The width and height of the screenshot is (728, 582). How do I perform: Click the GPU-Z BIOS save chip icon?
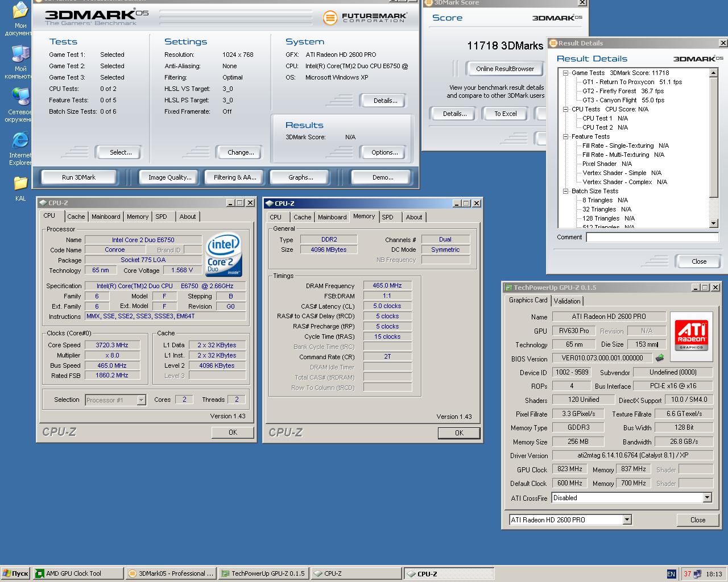click(x=660, y=358)
